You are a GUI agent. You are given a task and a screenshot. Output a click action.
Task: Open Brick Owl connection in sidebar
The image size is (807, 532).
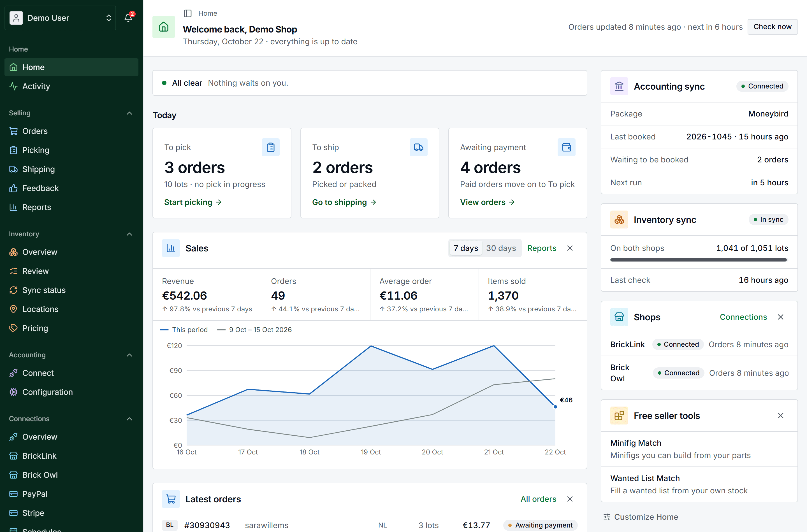tap(71, 475)
